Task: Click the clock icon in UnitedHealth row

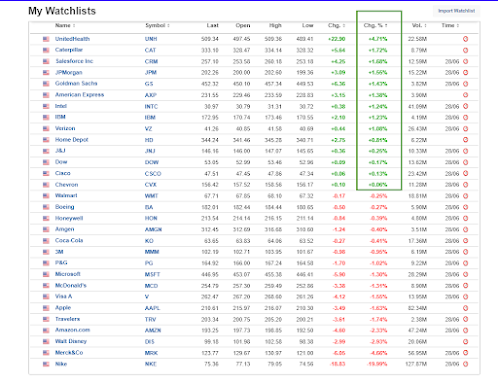Action: (466, 39)
